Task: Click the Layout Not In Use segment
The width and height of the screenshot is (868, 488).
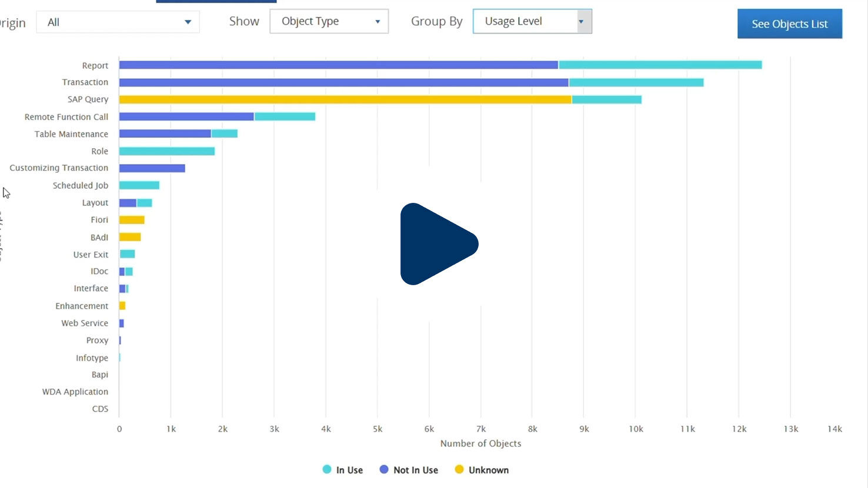Action: click(x=128, y=203)
